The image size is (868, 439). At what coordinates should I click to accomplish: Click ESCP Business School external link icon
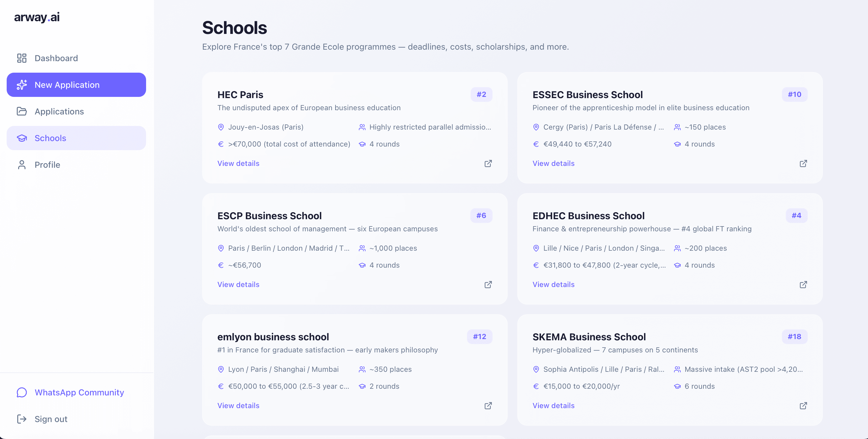point(488,285)
